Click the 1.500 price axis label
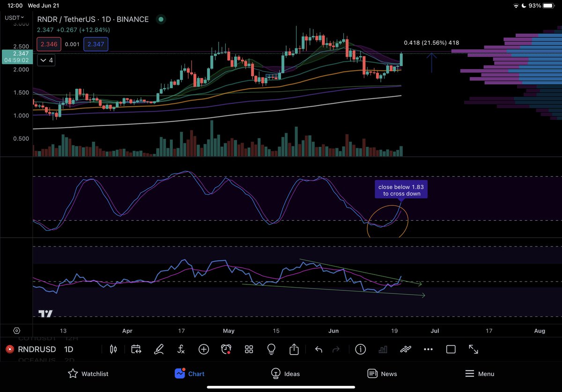Image resolution: width=562 pixels, height=392 pixels. coord(20,93)
